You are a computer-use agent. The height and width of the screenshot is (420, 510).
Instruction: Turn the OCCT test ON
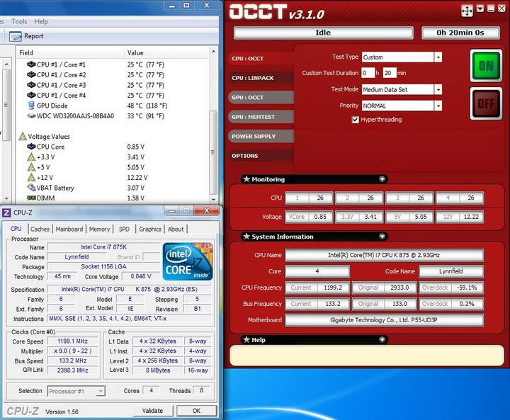(x=486, y=66)
